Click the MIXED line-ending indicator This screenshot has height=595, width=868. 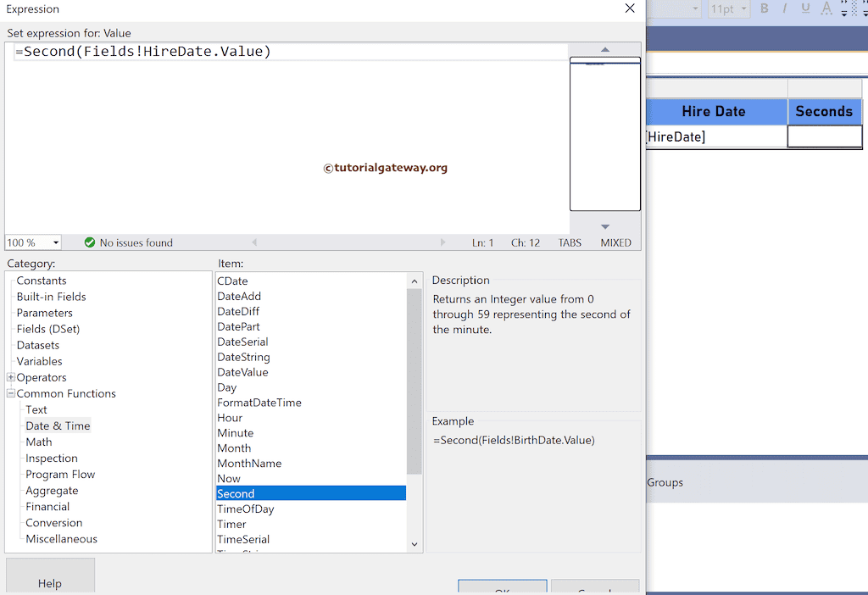(x=615, y=242)
